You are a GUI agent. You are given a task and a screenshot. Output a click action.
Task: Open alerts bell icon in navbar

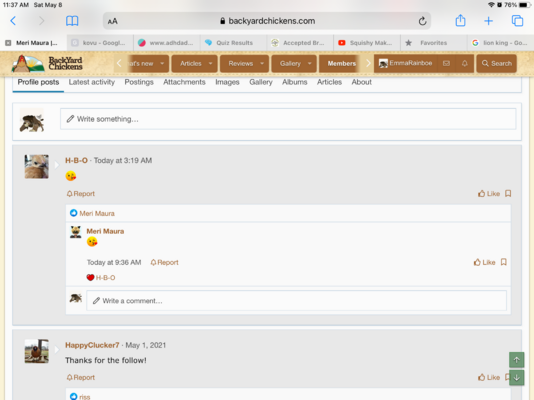click(465, 63)
